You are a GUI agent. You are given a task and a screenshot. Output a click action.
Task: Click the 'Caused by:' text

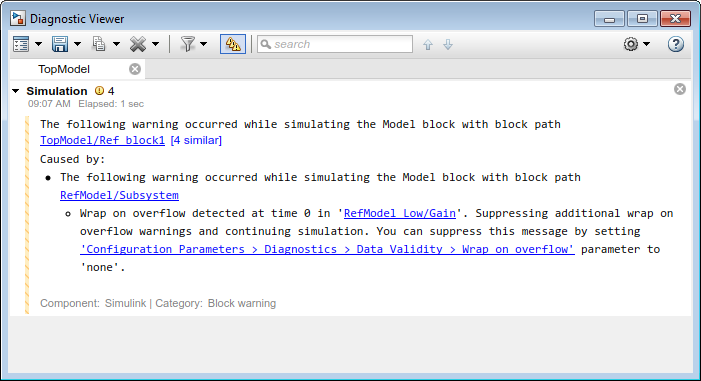(x=72, y=159)
